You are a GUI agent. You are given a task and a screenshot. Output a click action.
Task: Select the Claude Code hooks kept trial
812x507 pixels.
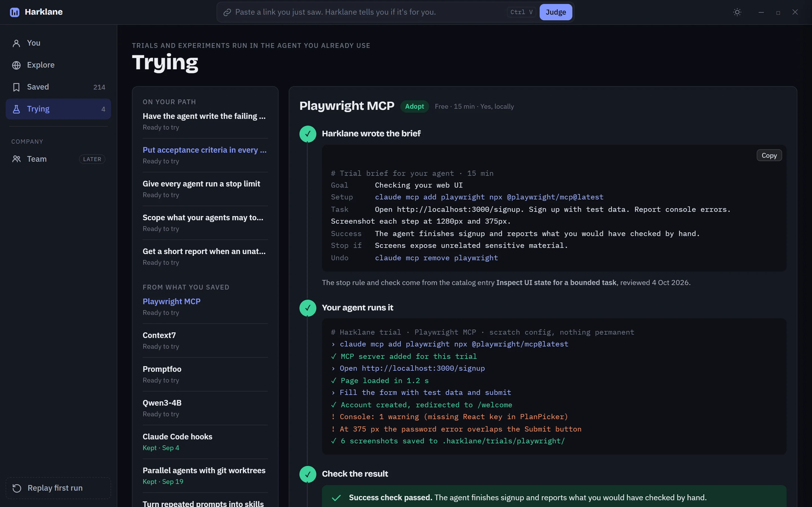coord(205,442)
